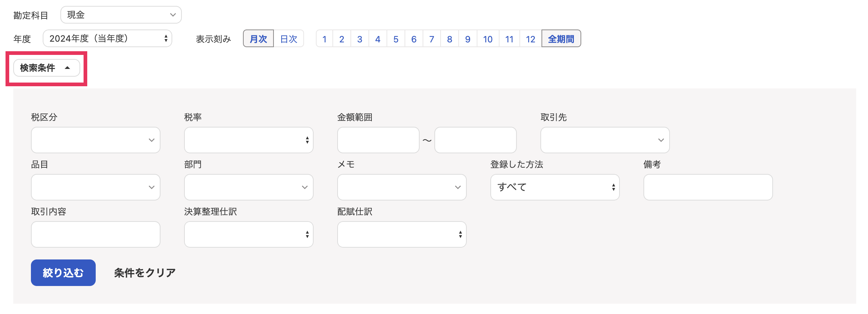Click the 金額範囲 maximum amount field
Screen dimensions: 868x314
click(x=476, y=140)
